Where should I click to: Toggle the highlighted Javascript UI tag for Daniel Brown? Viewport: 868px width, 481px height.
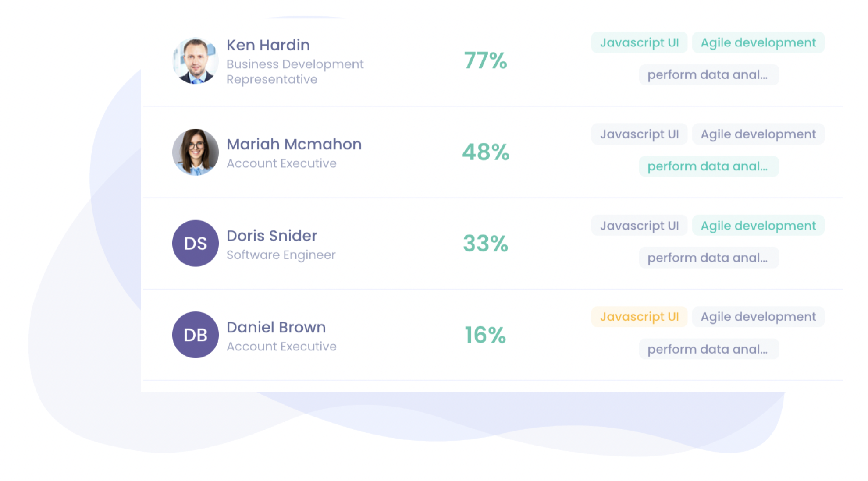click(x=640, y=316)
